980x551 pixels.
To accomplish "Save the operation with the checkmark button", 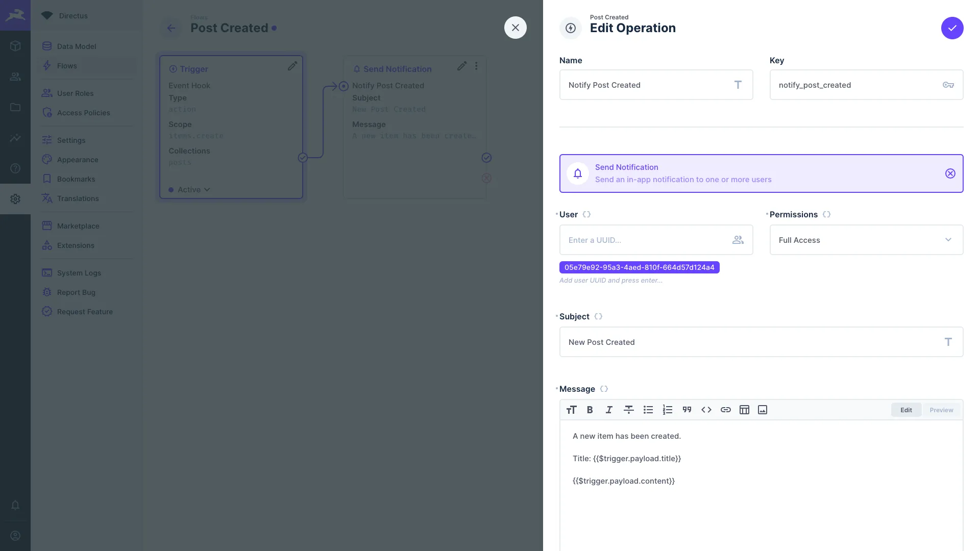I will click(x=952, y=28).
